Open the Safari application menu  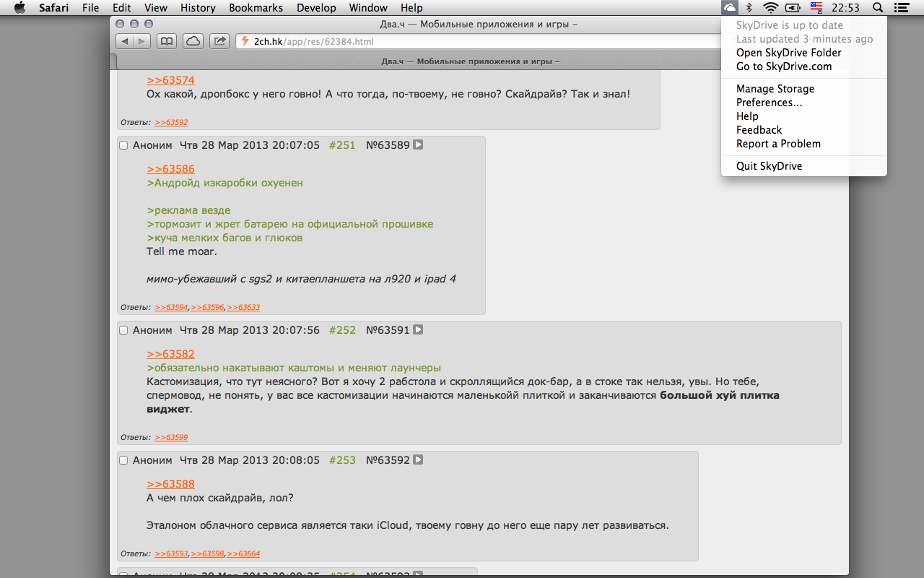[54, 8]
